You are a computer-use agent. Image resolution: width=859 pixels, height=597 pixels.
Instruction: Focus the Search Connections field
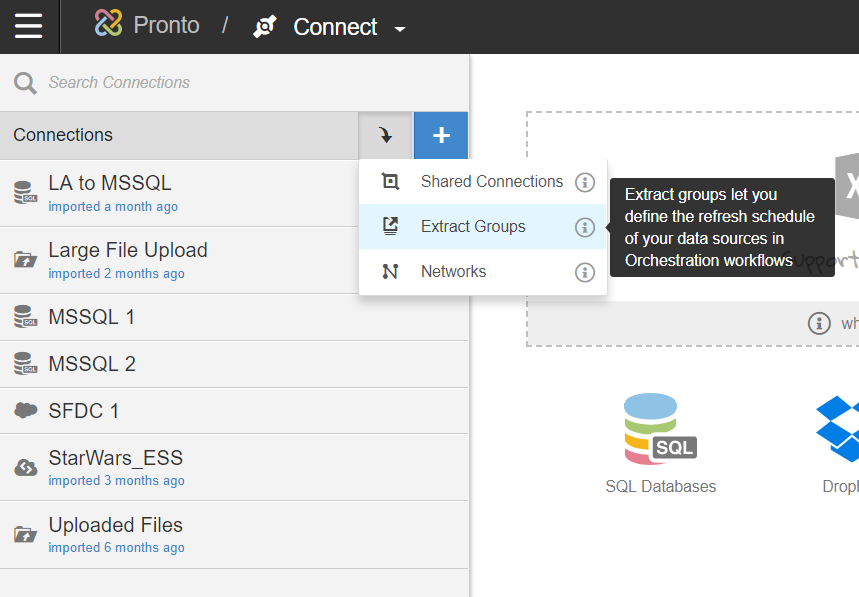[240, 83]
